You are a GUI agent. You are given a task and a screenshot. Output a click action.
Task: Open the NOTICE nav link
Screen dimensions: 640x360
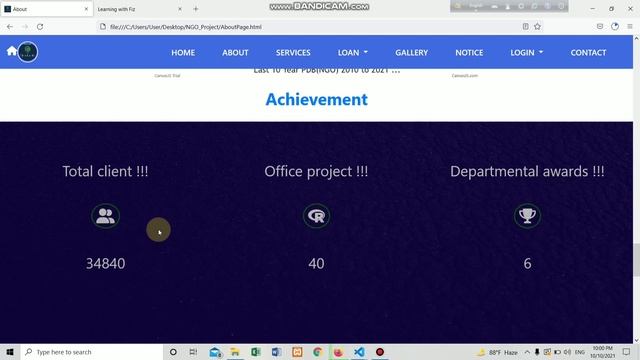[469, 53]
